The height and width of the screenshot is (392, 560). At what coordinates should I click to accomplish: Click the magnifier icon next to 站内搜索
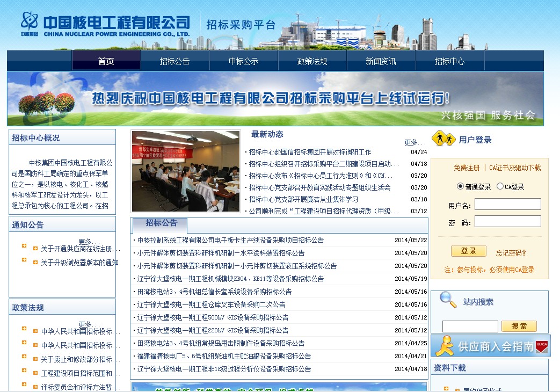click(x=448, y=300)
